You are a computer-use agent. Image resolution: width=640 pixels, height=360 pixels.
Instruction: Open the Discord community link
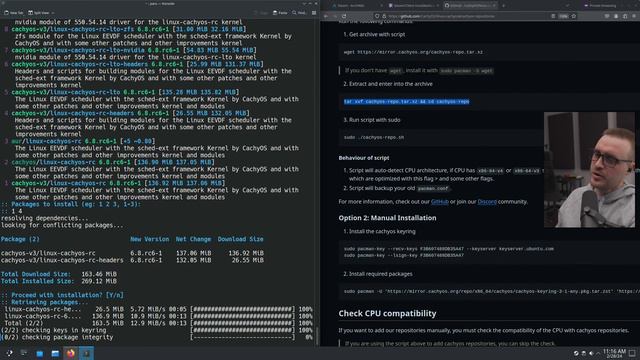tap(487, 202)
